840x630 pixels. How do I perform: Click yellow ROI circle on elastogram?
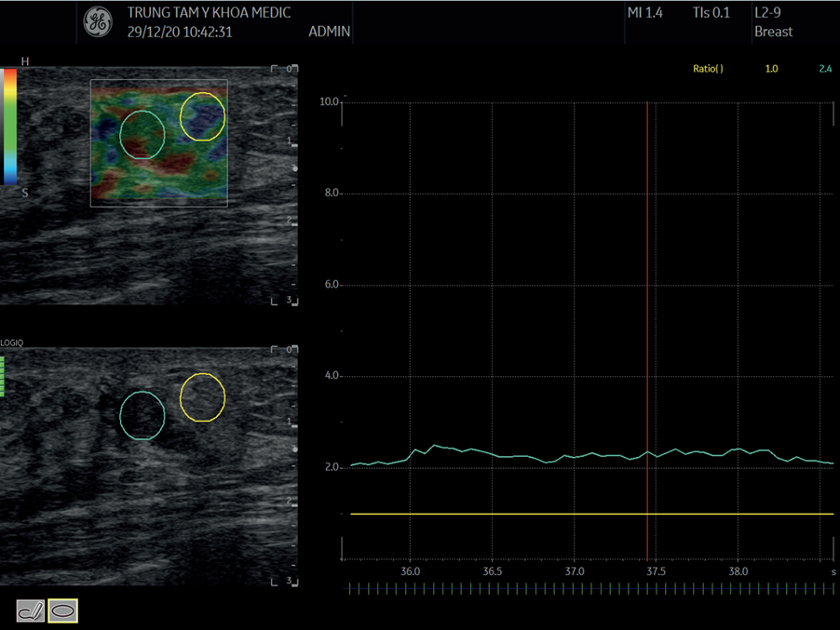tap(202, 116)
